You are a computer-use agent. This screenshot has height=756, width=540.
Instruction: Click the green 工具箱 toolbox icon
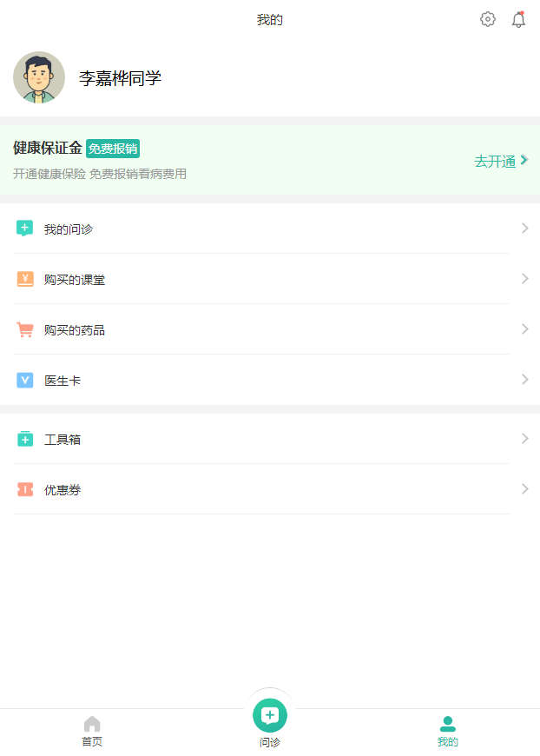pos(25,439)
